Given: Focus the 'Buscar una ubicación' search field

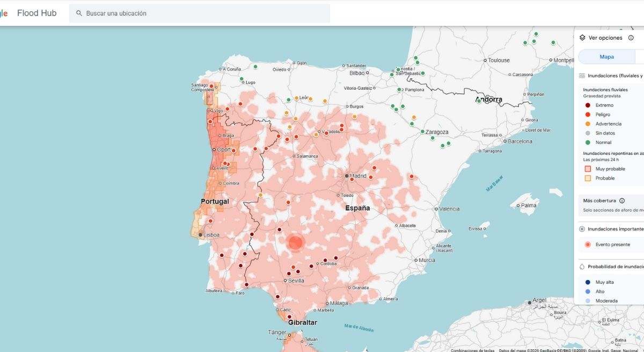Looking at the screenshot, I should click(x=200, y=13).
